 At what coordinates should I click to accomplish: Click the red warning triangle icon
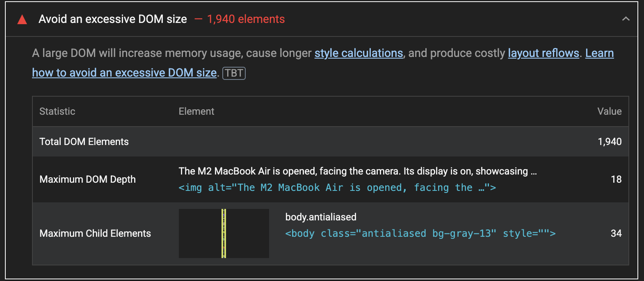coord(22,19)
